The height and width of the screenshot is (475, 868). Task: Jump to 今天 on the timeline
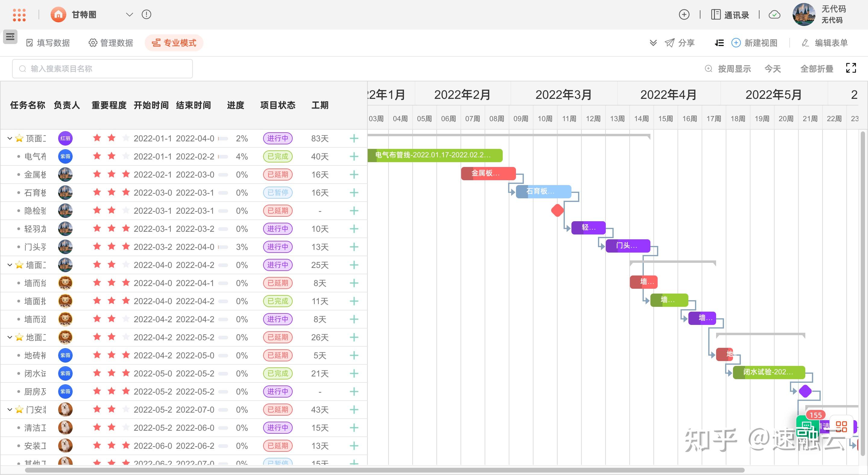tap(773, 69)
